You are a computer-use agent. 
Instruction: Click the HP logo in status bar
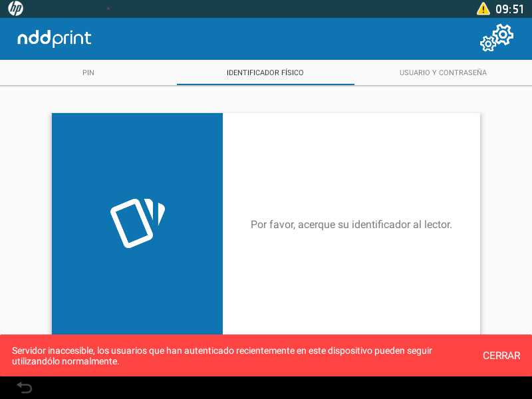pos(15,9)
